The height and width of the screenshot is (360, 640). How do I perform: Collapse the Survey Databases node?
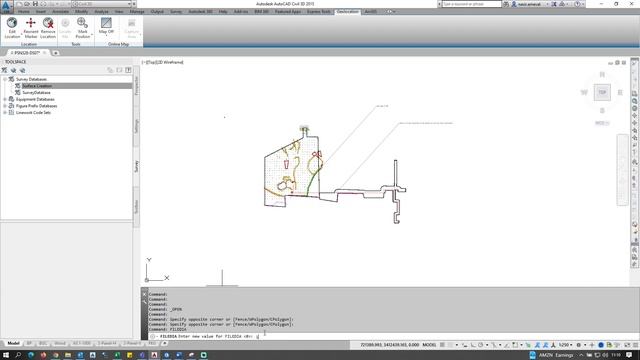(4, 79)
